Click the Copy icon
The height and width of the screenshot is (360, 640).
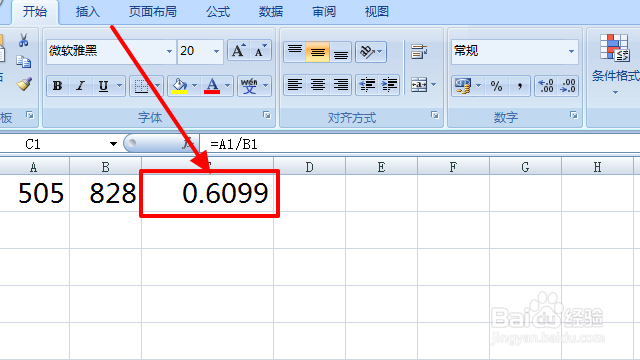coord(23,62)
